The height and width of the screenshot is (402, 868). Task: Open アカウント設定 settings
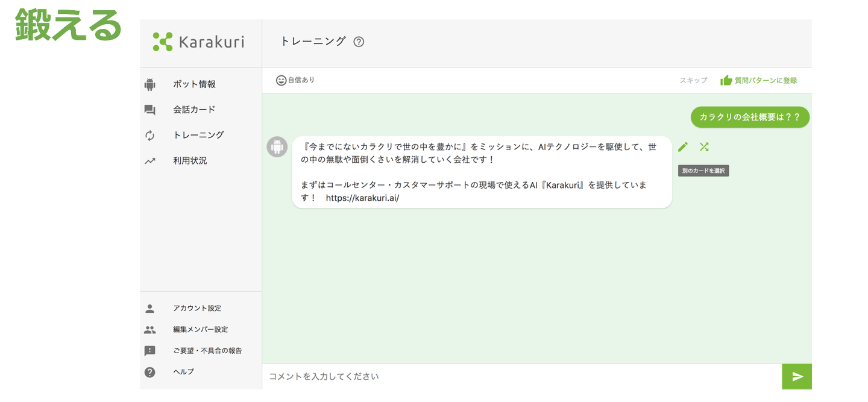pos(197,309)
